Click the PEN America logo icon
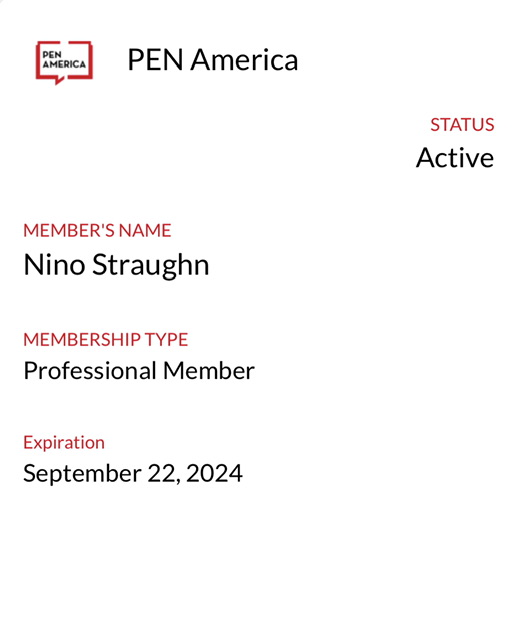Viewport: 512px width, 640px height. click(65, 62)
